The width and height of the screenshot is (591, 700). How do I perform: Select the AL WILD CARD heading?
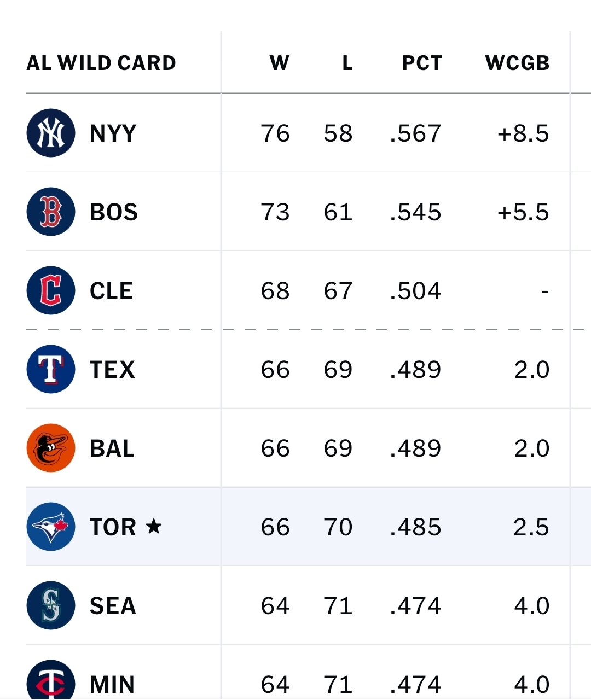[x=101, y=63]
